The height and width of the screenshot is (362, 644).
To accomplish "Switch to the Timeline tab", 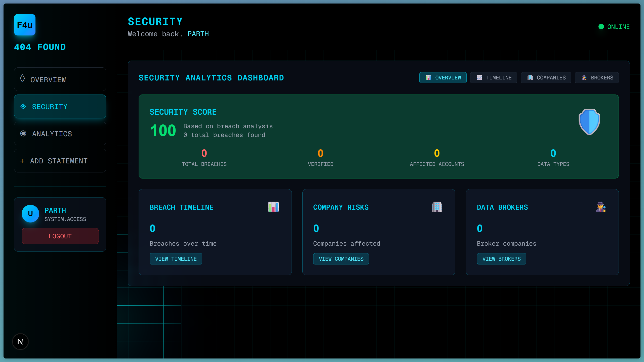I will tap(494, 78).
